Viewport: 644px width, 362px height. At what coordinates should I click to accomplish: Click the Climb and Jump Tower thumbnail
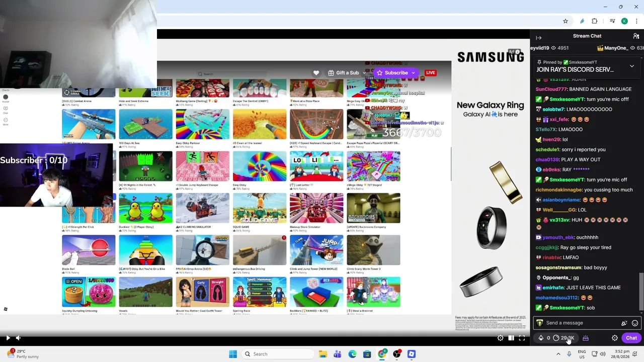316,250
